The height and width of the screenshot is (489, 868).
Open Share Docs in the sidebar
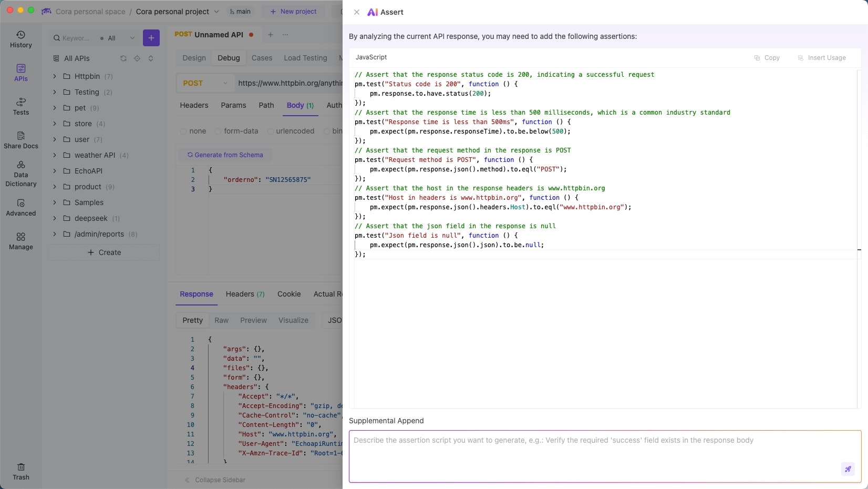point(21,140)
